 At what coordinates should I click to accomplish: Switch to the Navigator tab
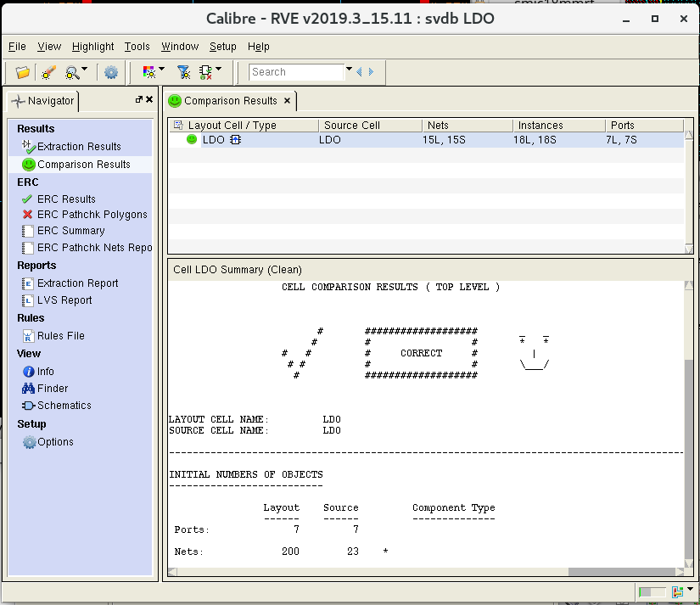pyautogui.click(x=44, y=101)
